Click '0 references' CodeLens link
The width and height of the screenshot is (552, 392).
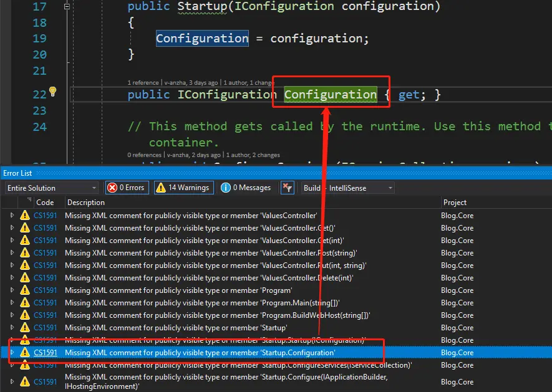click(144, 155)
